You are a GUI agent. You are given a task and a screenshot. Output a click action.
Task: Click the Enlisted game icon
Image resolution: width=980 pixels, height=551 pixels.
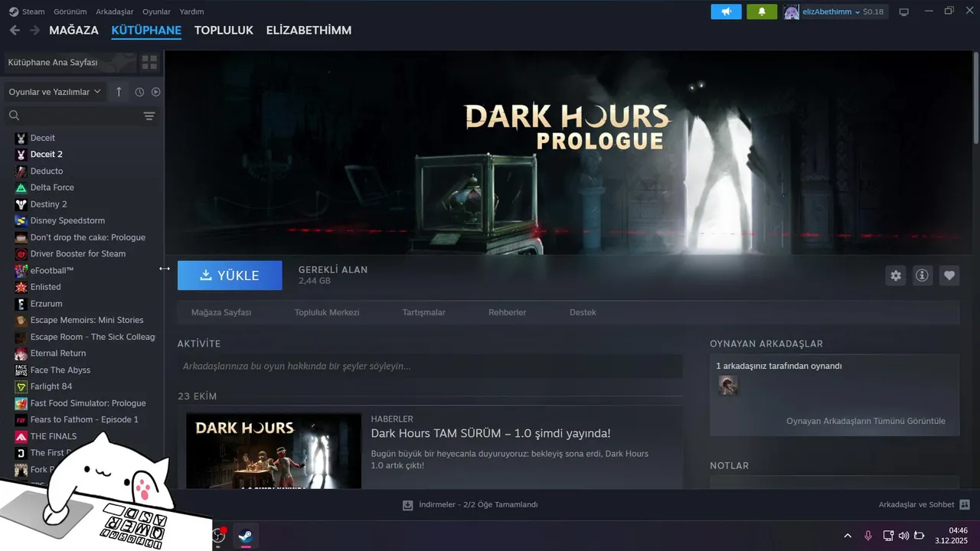click(21, 287)
